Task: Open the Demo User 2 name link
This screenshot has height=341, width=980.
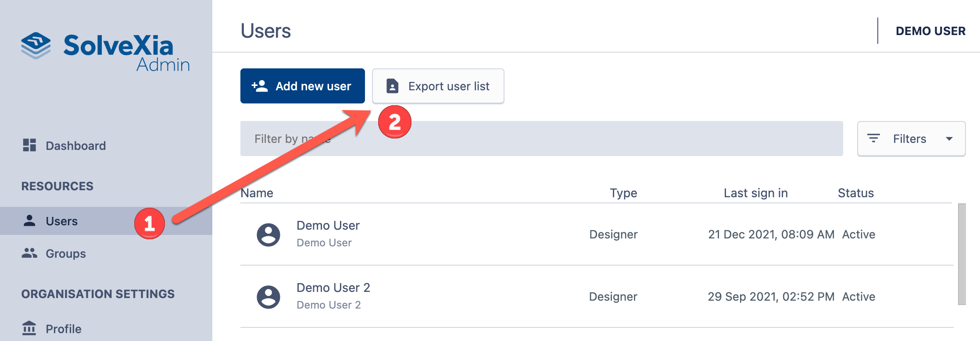Action: [333, 288]
